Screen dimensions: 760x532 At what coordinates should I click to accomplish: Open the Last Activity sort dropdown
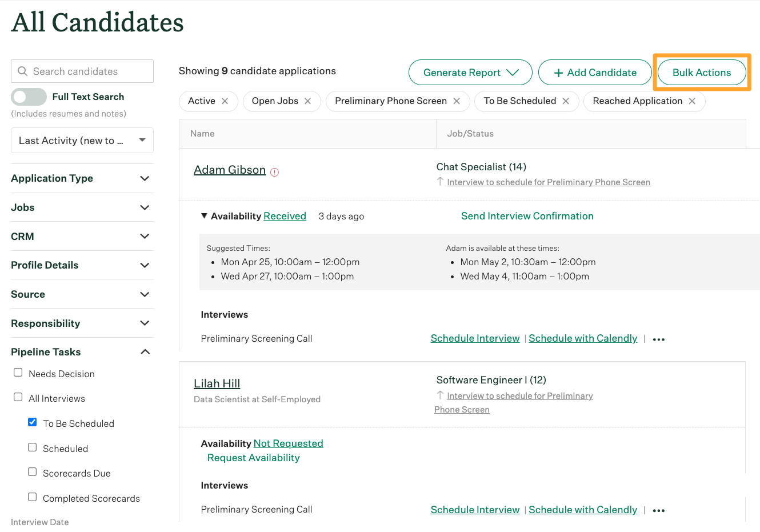pos(82,141)
